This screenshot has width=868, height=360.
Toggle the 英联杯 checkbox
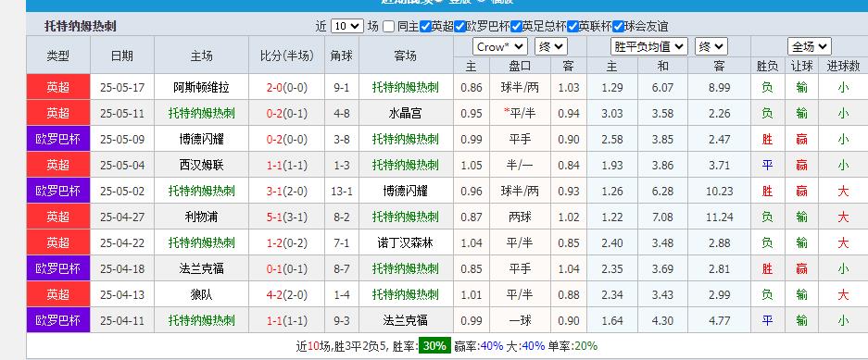coord(572,26)
